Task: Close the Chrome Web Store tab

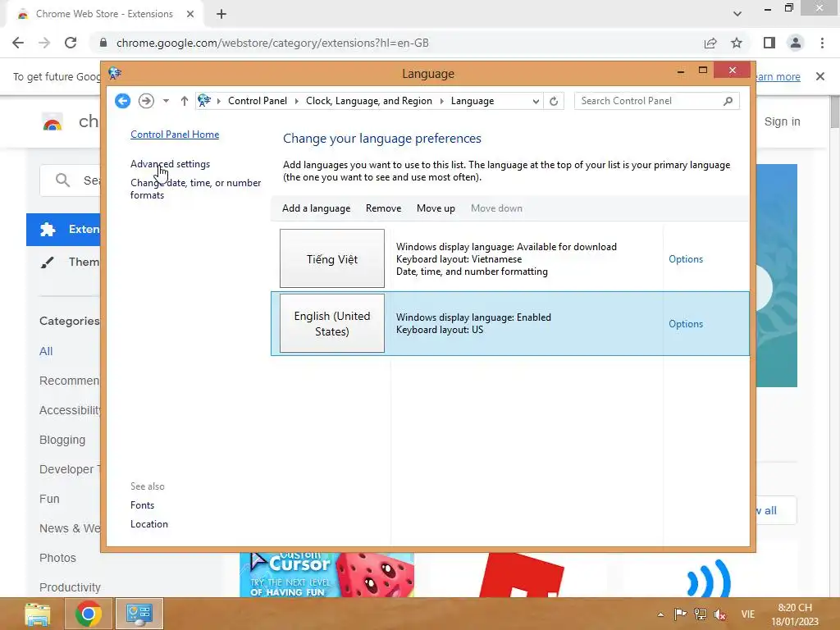Action: 190,14
